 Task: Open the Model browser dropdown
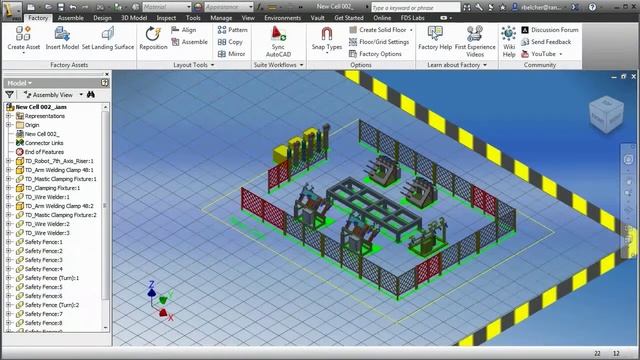point(19,83)
